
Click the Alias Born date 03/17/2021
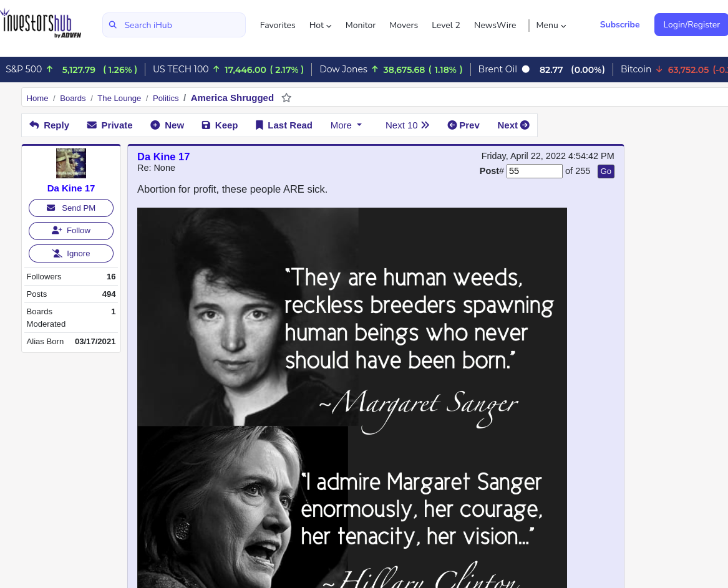click(x=95, y=342)
